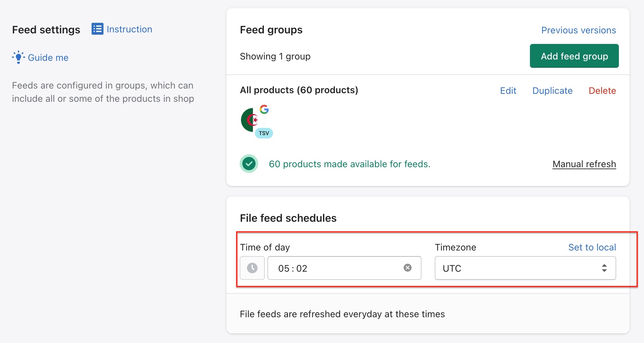This screenshot has height=343, width=644.
Task: Click the Algeria flag feed icon
Action: point(253,120)
